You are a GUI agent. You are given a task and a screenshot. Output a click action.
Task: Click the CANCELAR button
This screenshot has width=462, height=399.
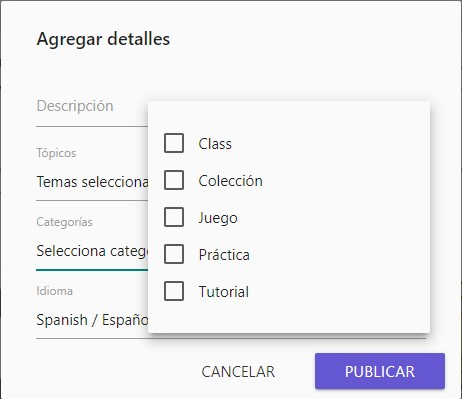click(x=238, y=371)
